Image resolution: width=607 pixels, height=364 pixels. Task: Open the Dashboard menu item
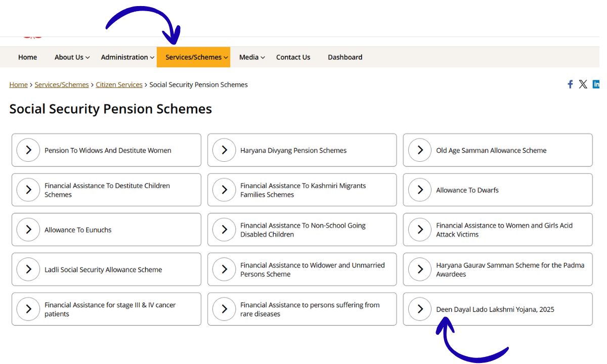(345, 57)
